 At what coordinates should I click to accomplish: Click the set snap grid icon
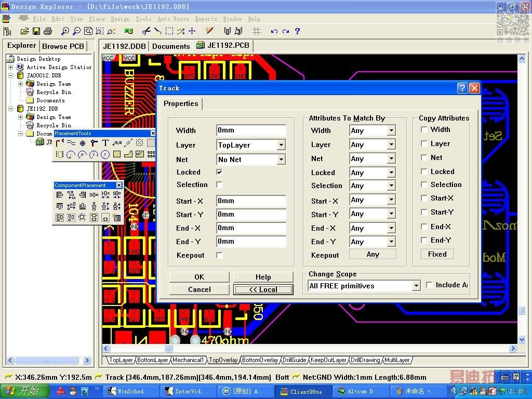[257, 31]
